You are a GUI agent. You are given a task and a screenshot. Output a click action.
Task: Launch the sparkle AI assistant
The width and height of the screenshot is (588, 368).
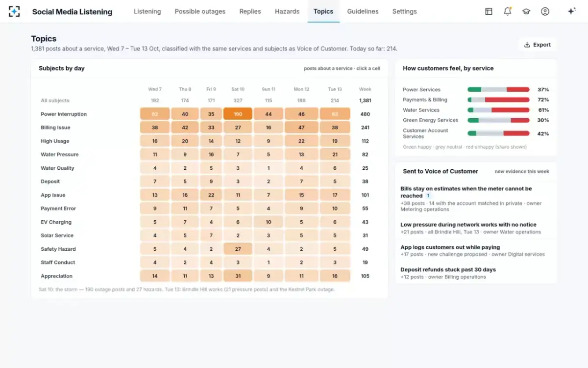(x=571, y=11)
